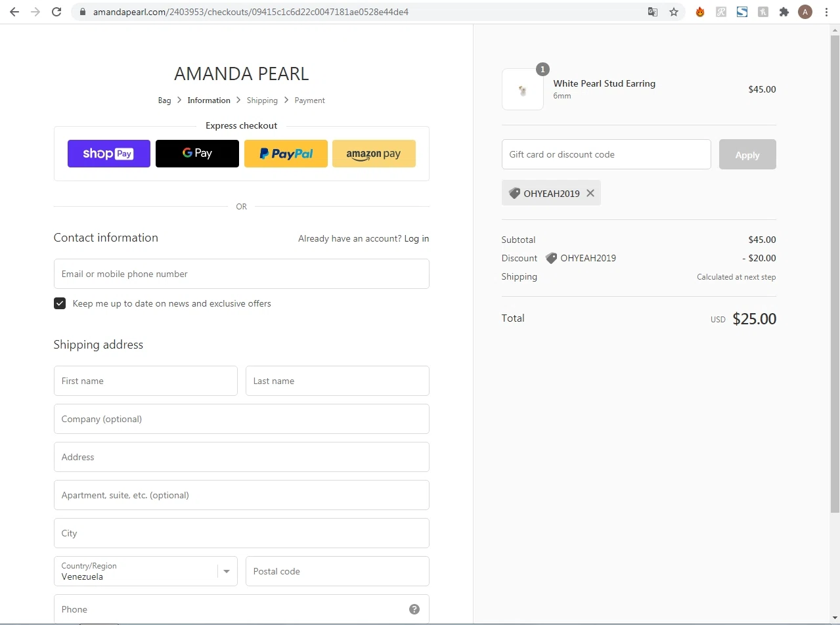Open the gray R extension icon
The width and height of the screenshot is (840, 625).
(x=721, y=12)
